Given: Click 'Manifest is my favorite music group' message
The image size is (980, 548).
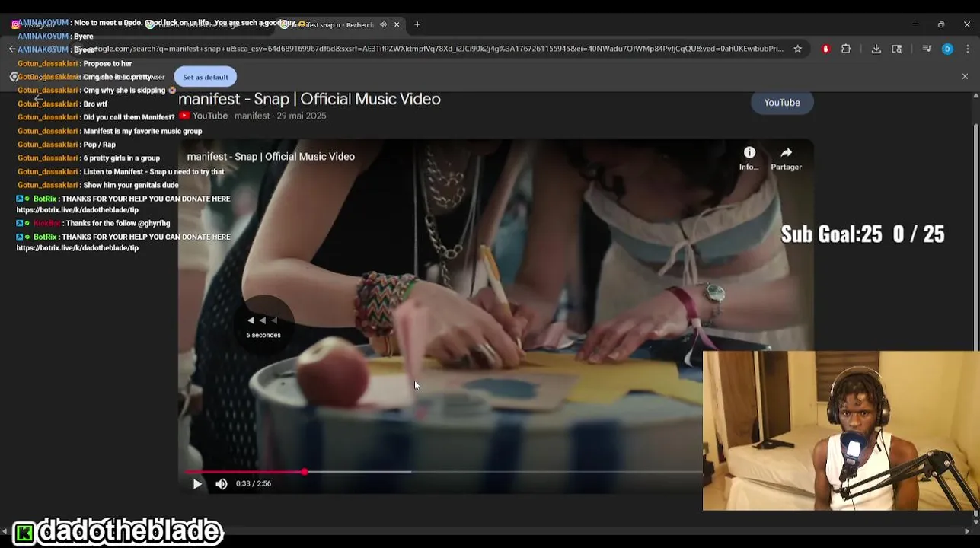Looking at the screenshot, I should click(x=142, y=131).
